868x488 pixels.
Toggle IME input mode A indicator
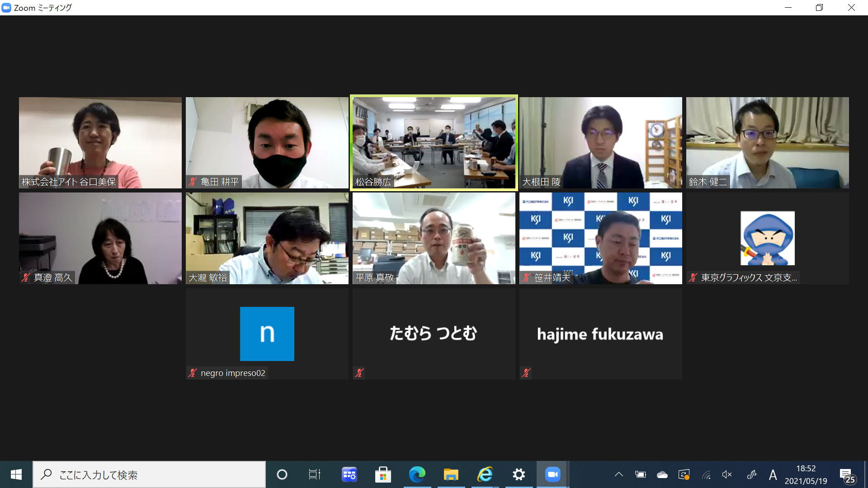pos(773,474)
